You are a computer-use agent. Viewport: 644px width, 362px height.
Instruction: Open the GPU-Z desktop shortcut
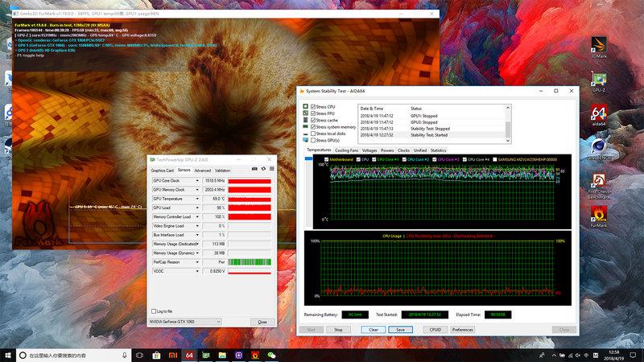(x=598, y=81)
